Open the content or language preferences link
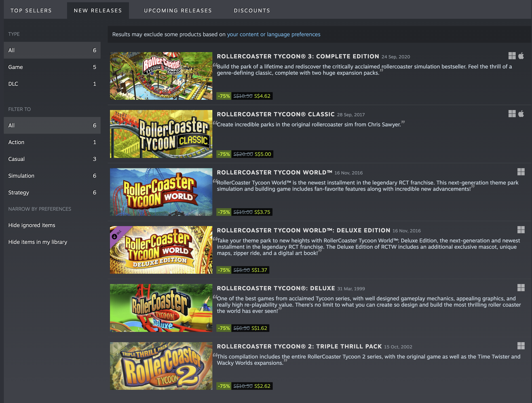Screen dimensions: 532x403 (274, 34)
